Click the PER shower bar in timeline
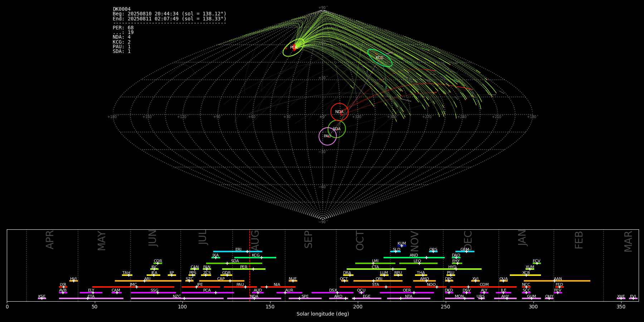This screenshot has width=644, height=322. tap(244, 269)
